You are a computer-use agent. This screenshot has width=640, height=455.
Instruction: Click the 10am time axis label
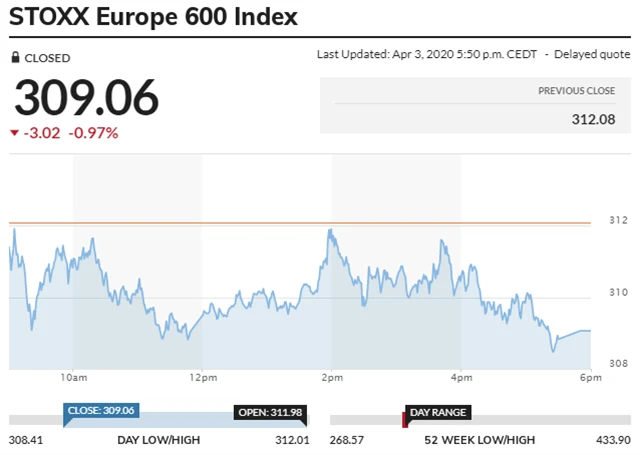73,377
